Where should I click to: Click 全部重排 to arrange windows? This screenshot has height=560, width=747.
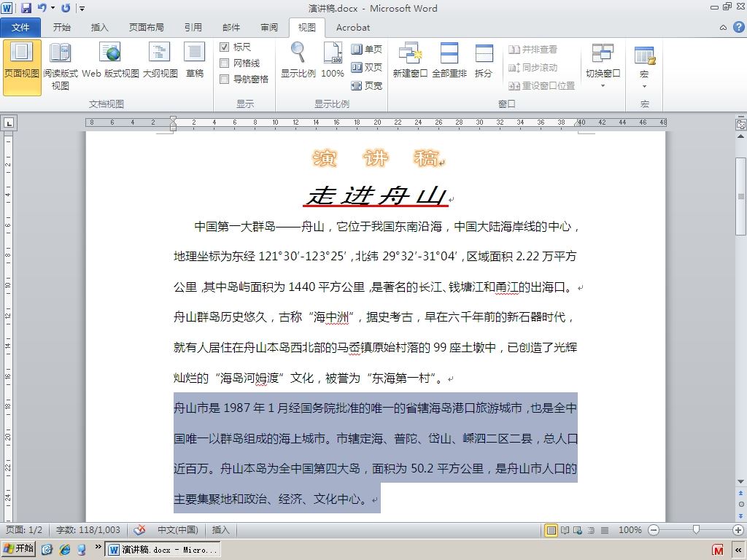click(x=449, y=60)
